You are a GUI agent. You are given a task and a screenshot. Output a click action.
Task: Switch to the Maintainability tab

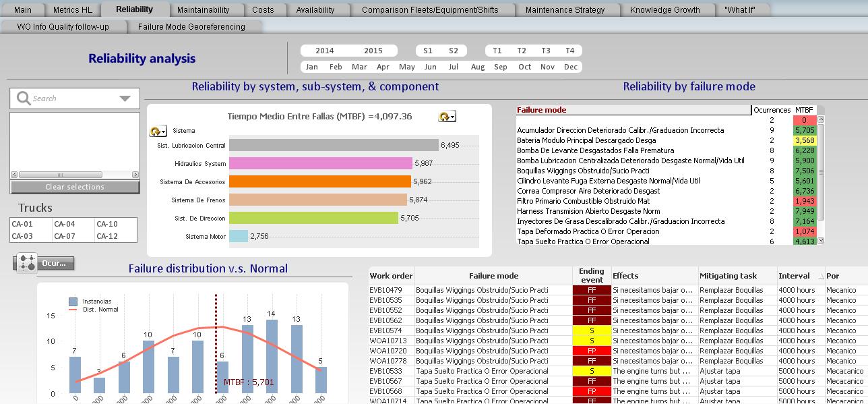pyautogui.click(x=203, y=10)
